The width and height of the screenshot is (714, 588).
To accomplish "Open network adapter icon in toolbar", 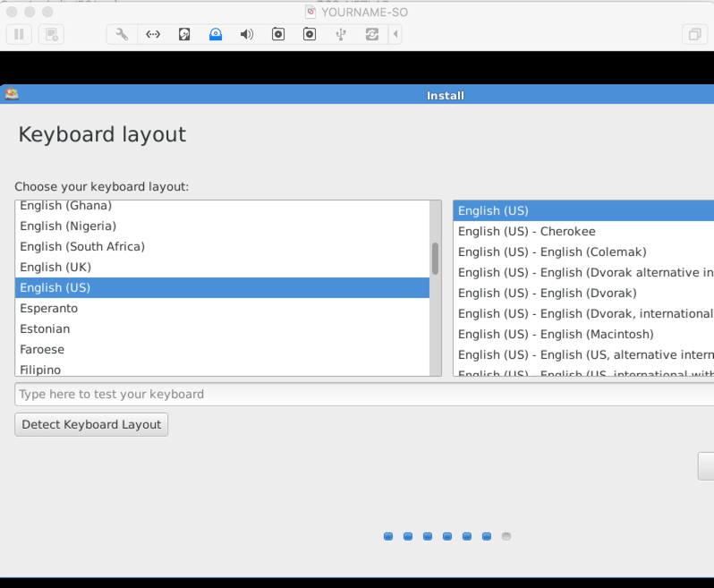I will [x=153, y=34].
